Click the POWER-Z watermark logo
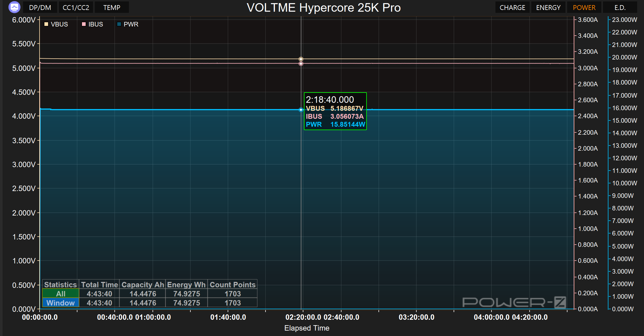 tap(514, 302)
